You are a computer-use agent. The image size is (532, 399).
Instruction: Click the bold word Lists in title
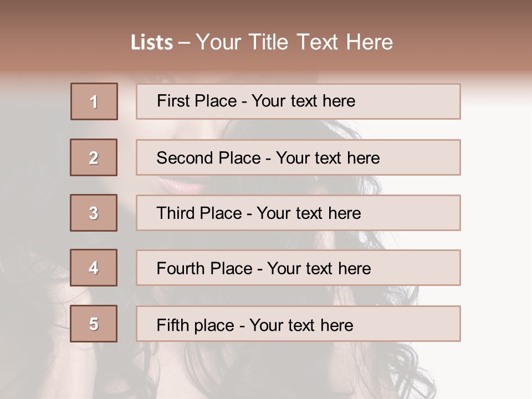(x=152, y=43)
